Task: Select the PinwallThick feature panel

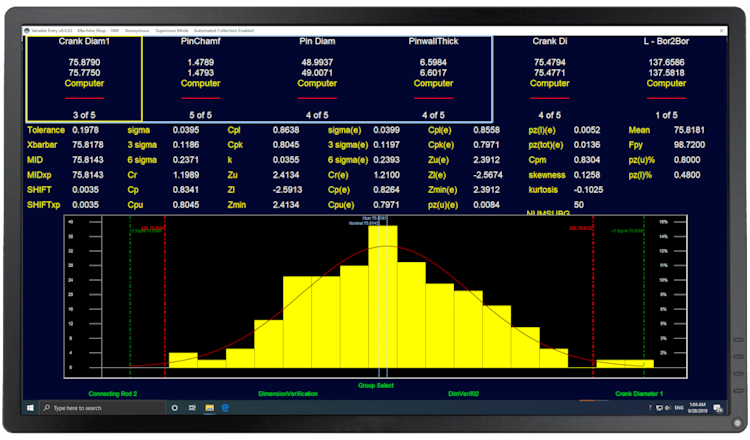Action: (433, 79)
